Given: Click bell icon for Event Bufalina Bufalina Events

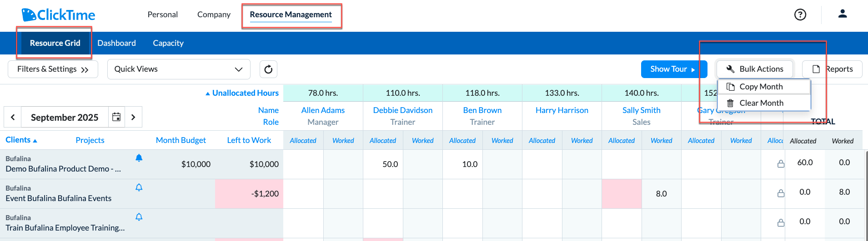Looking at the screenshot, I should click(139, 187).
